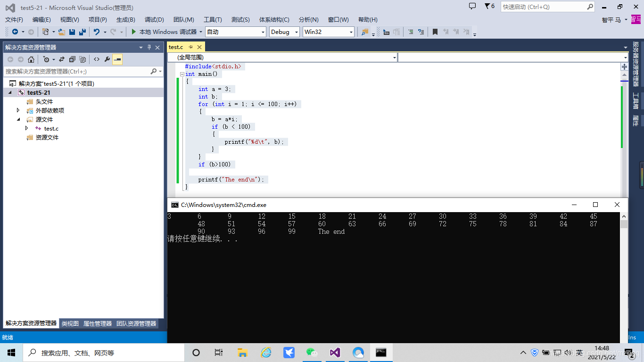The image size is (644, 362).
Task: Click the Open File folder icon
Action: point(62,32)
